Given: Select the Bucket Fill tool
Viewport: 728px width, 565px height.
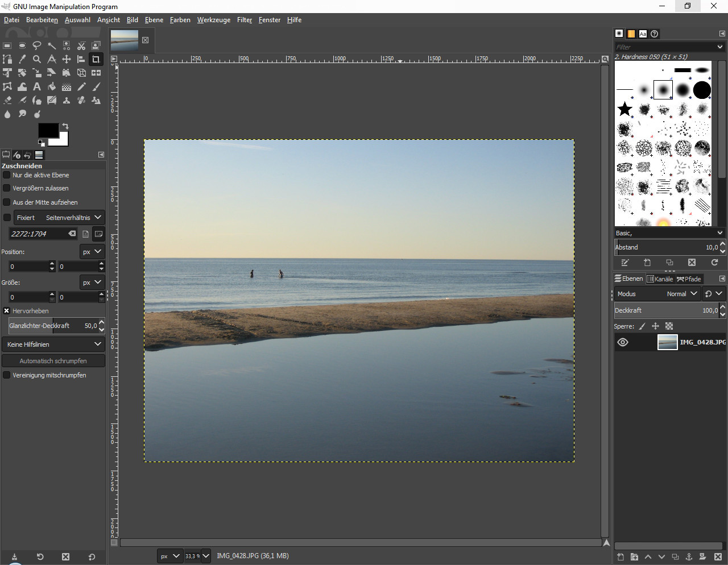Looking at the screenshot, I should click(x=52, y=87).
